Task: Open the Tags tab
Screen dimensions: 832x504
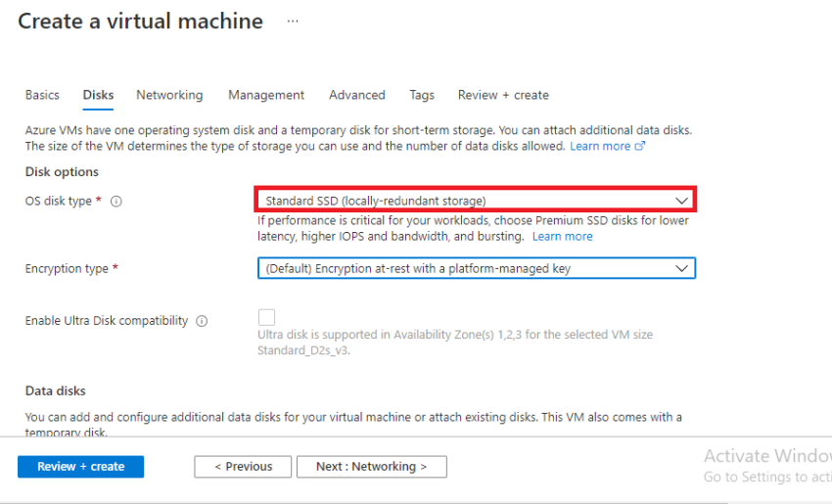Action: 422,95
